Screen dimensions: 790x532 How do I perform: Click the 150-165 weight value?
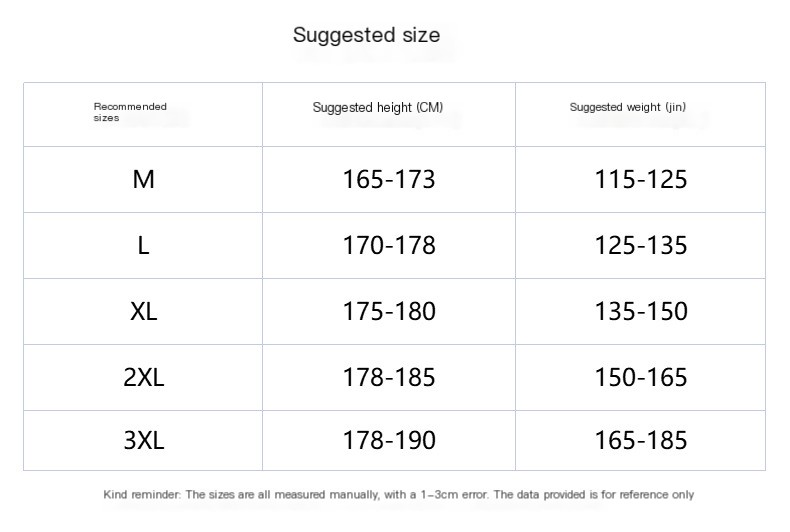click(x=641, y=377)
